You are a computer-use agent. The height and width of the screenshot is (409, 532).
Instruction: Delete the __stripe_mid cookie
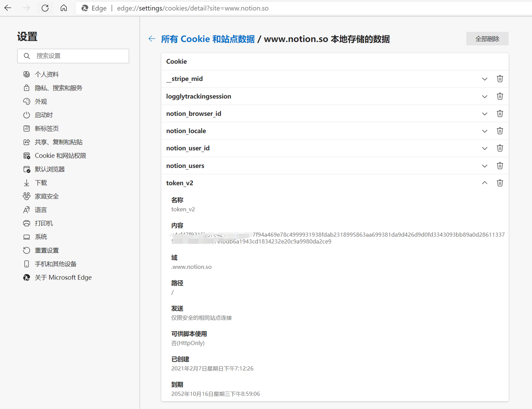[500, 79]
